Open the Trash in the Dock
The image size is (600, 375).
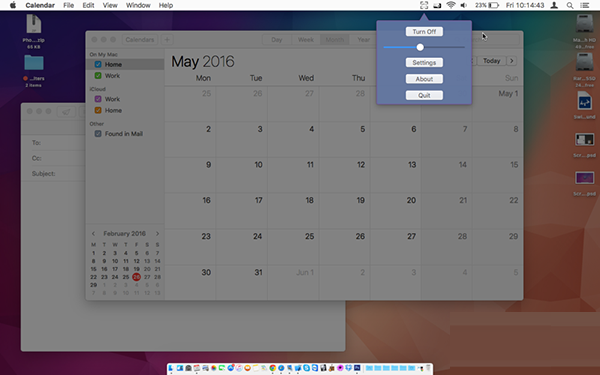(x=428, y=368)
